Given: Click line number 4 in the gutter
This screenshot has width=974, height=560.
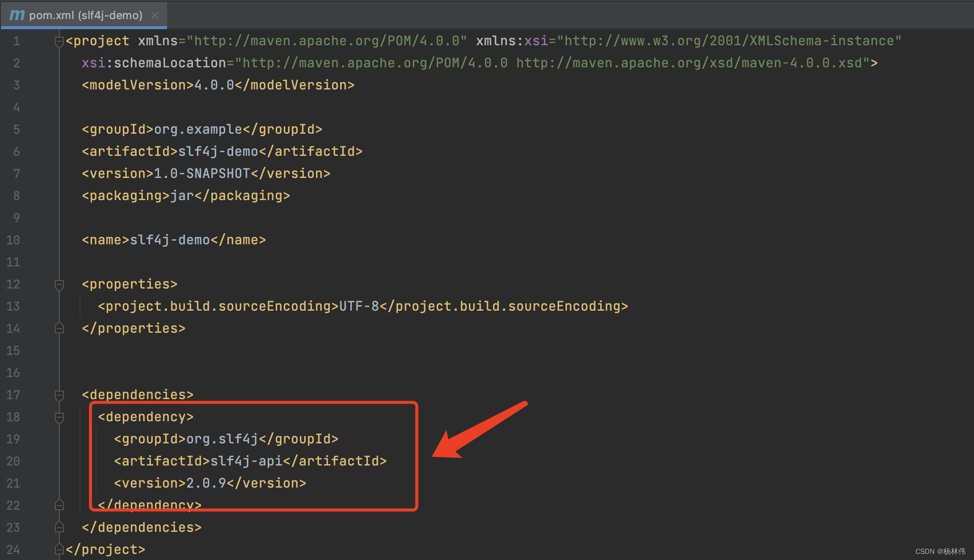Looking at the screenshot, I should [17, 108].
